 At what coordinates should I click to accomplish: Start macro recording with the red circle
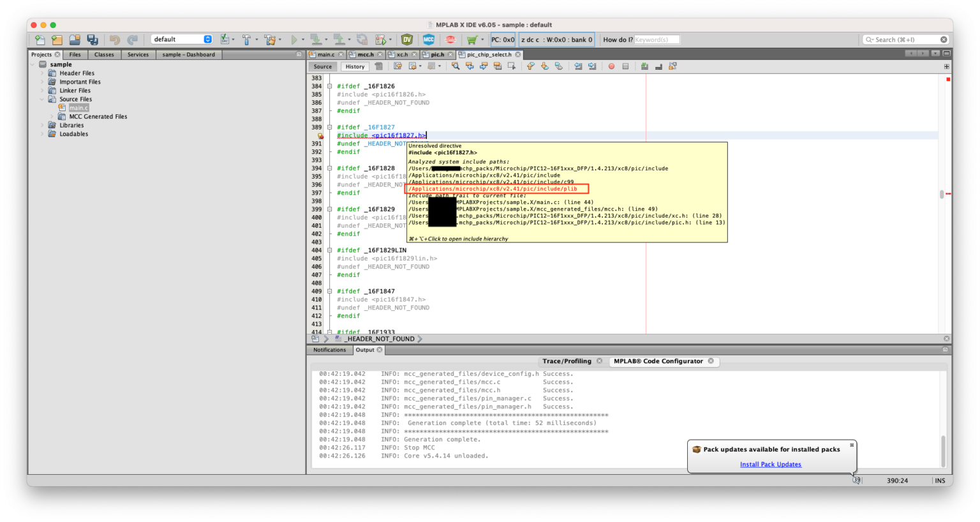point(611,66)
